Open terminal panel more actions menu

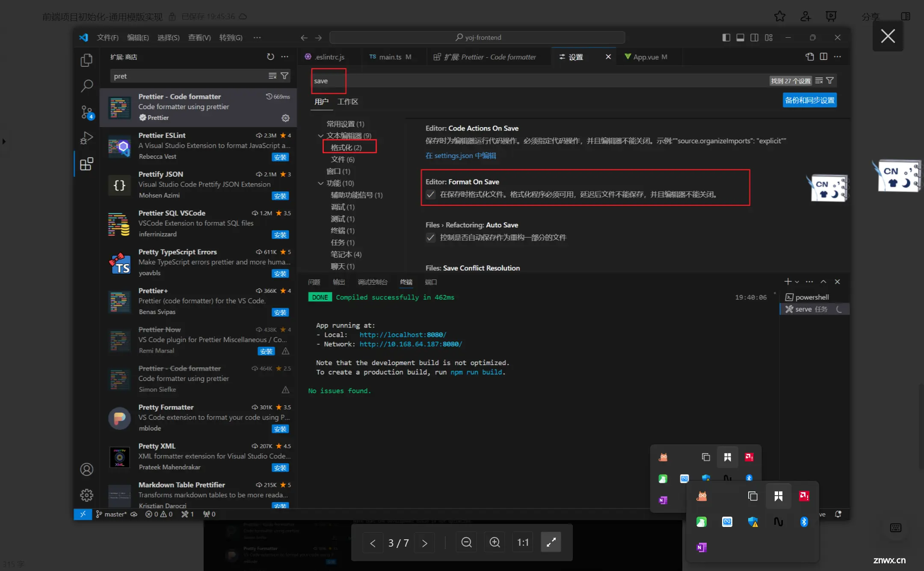pos(809,282)
